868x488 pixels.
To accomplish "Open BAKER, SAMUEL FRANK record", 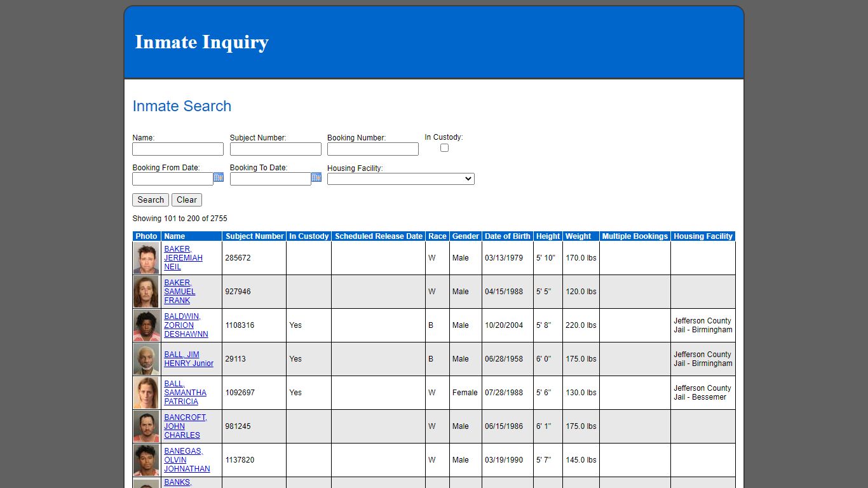I will point(180,292).
